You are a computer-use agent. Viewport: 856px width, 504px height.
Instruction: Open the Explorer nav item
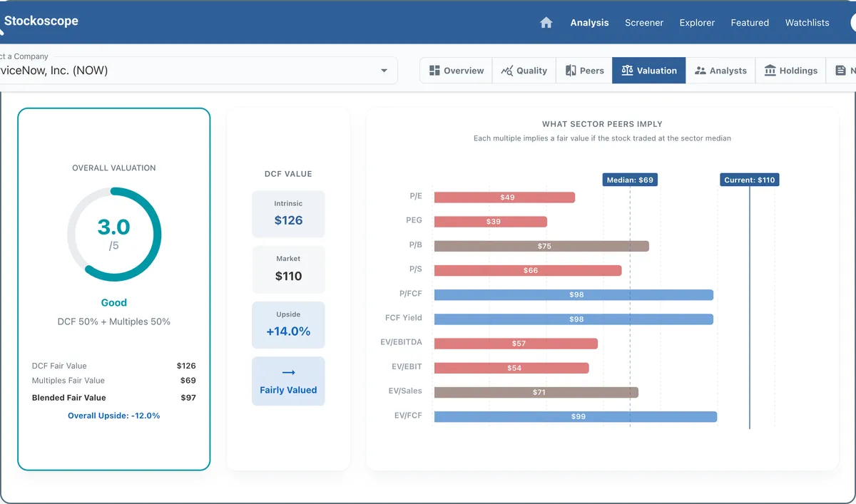click(x=697, y=23)
